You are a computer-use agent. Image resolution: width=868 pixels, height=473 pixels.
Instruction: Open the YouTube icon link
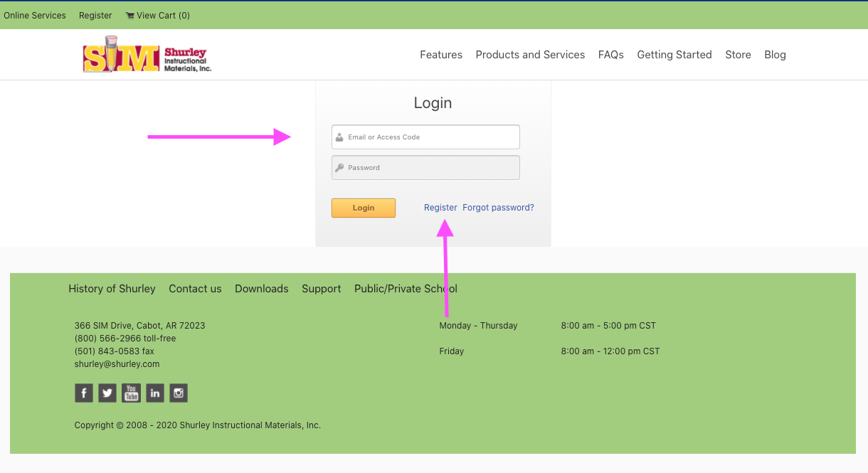click(x=131, y=393)
